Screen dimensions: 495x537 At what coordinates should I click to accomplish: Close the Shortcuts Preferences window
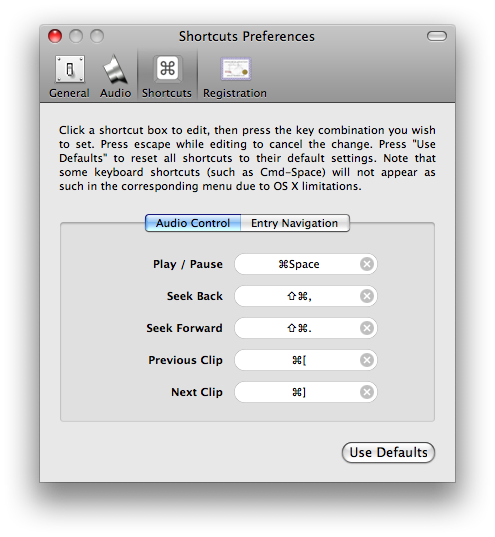pos(55,36)
